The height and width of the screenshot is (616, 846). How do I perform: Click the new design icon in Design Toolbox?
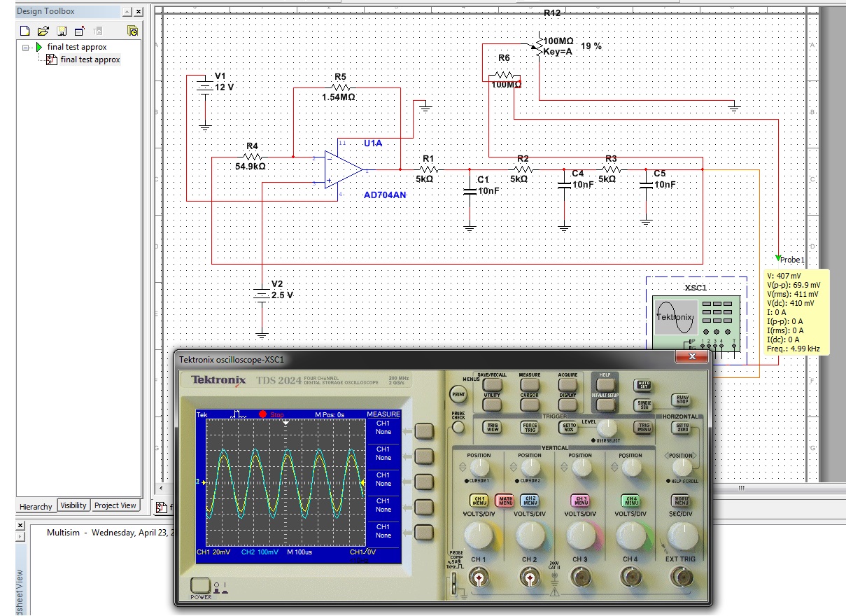click(25, 31)
